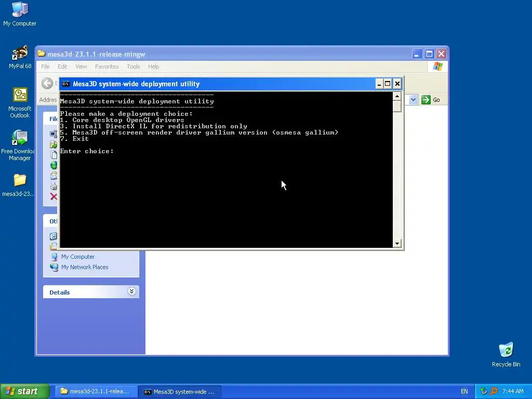
Task: Open File menu in Explorer window
Action: point(45,66)
